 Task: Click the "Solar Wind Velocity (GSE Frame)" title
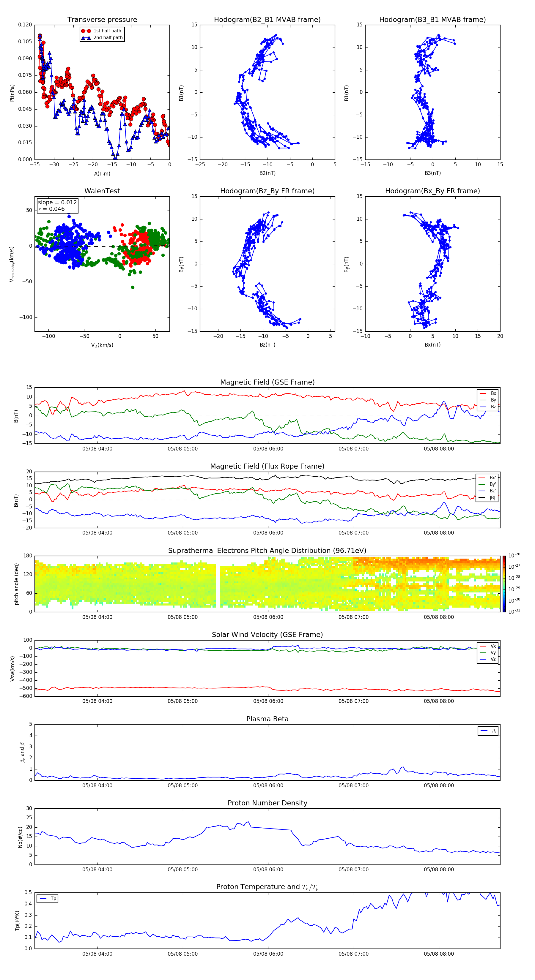point(267,635)
